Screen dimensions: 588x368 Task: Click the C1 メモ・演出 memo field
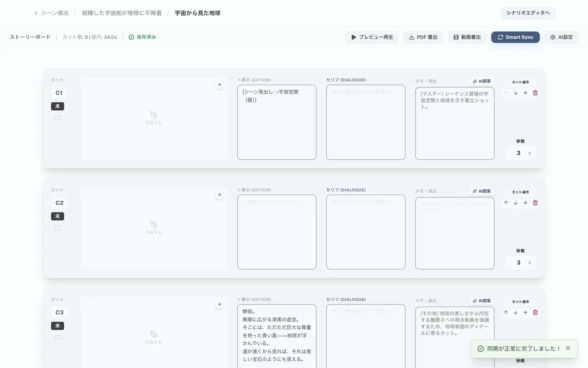tap(455, 124)
